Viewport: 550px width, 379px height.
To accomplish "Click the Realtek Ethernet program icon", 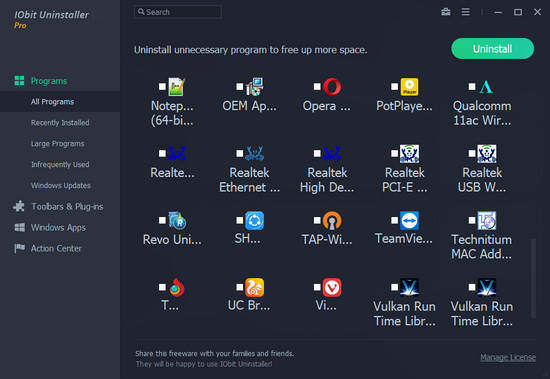I will [x=254, y=154].
